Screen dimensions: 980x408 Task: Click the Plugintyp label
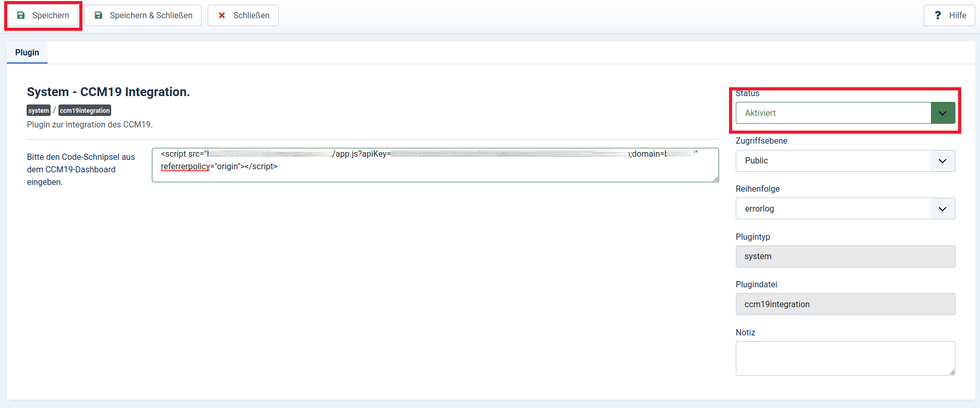click(x=753, y=237)
